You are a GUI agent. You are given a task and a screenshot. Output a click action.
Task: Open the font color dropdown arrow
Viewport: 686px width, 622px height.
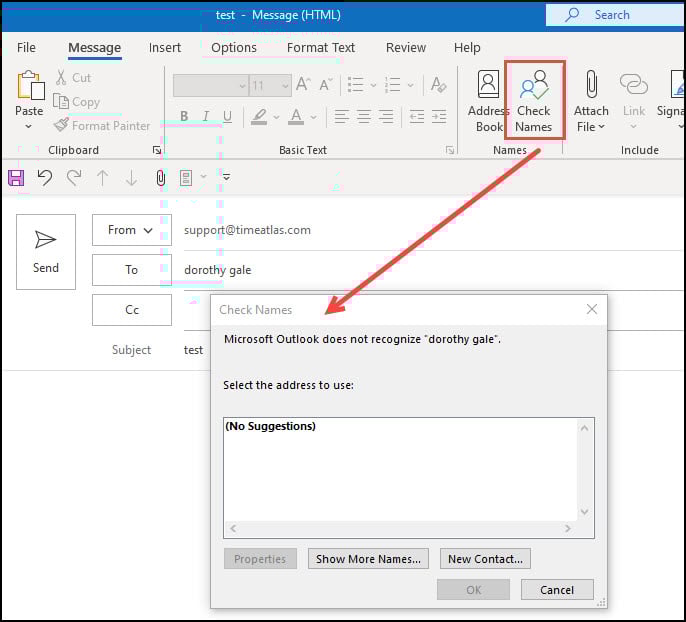coord(313,117)
